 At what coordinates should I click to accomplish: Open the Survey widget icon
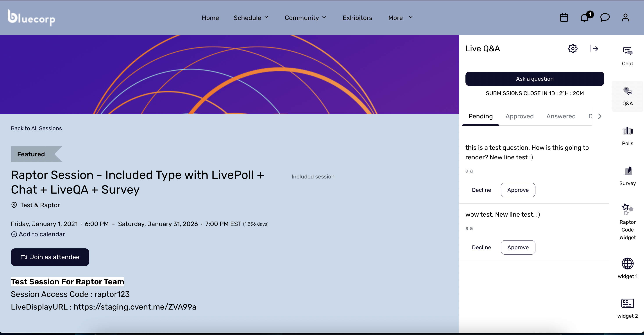pyautogui.click(x=628, y=171)
